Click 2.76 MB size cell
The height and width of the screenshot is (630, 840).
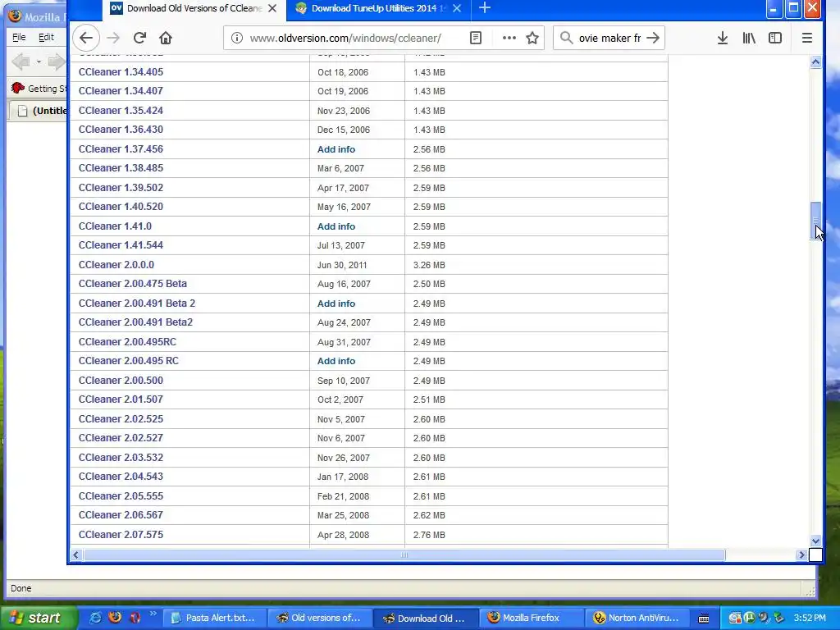coord(429,535)
